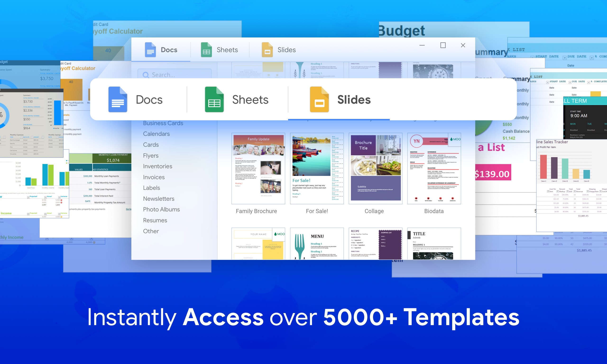Image resolution: width=607 pixels, height=364 pixels.
Task: Select the Docs icon in the window tab bar
Action: pyautogui.click(x=150, y=50)
